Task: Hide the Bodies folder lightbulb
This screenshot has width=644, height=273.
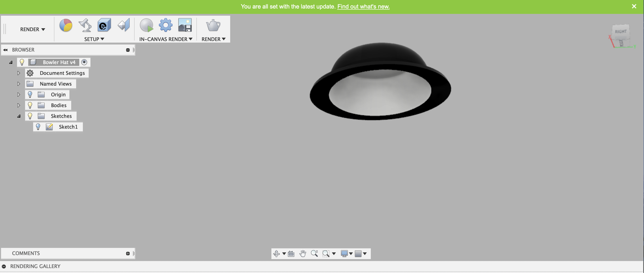Action: 30,105
